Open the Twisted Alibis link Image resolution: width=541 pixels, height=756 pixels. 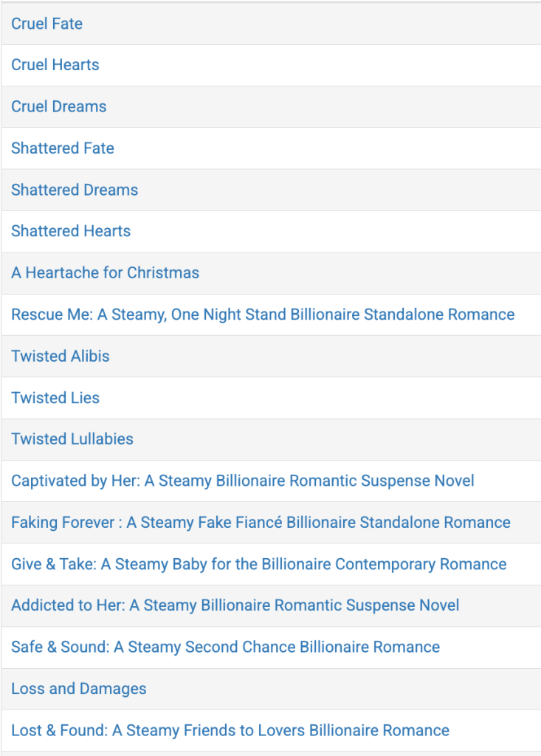pyautogui.click(x=60, y=356)
